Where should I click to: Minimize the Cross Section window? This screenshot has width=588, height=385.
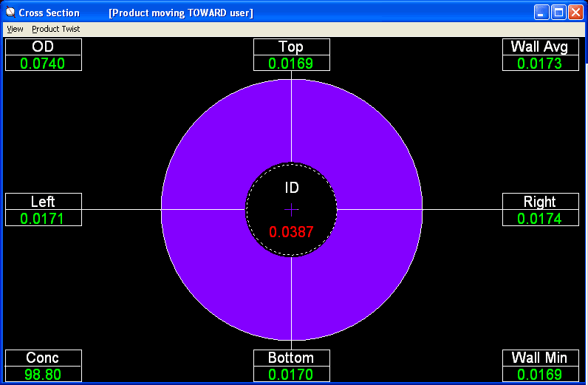tap(541, 13)
